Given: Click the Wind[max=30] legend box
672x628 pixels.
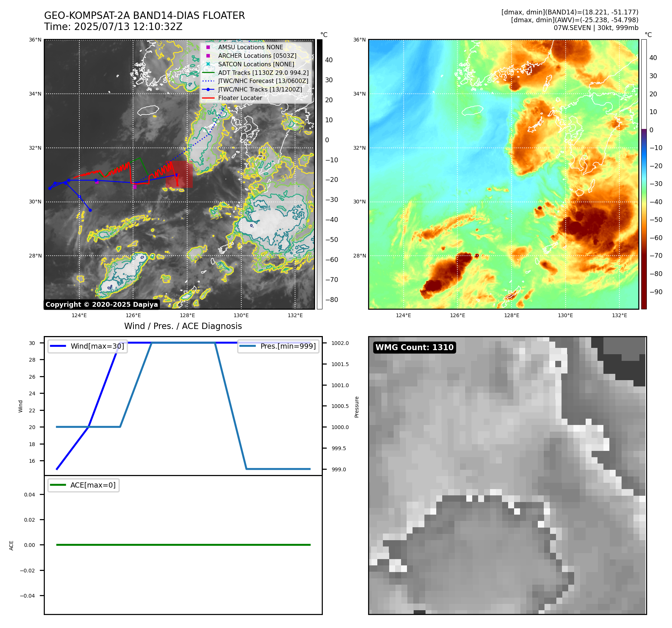Looking at the screenshot, I should [x=87, y=346].
